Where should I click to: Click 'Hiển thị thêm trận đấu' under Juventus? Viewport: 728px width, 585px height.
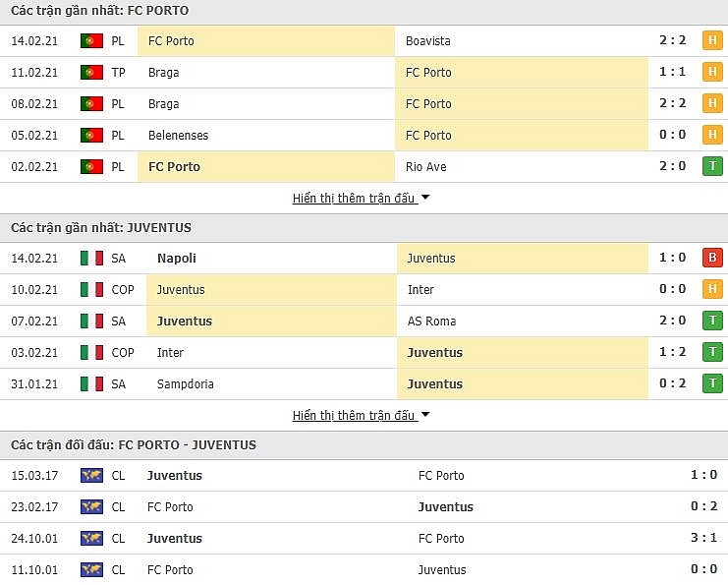tap(354, 415)
